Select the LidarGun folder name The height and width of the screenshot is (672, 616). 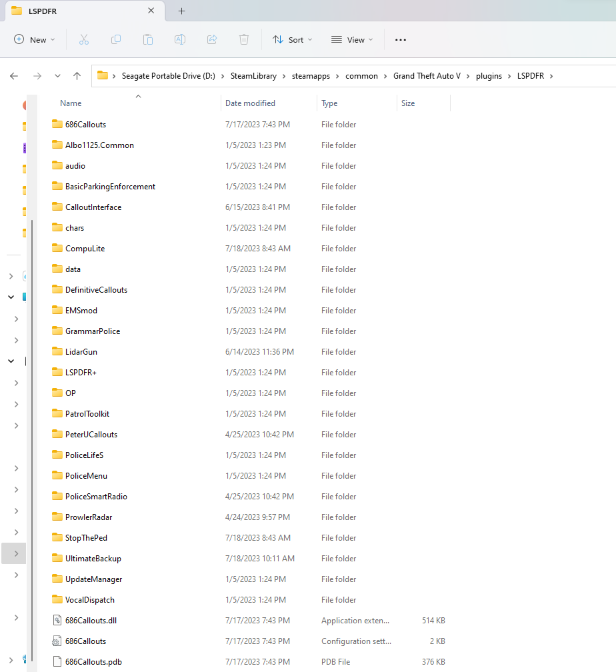pyautogui.click(x=81, y=352)
